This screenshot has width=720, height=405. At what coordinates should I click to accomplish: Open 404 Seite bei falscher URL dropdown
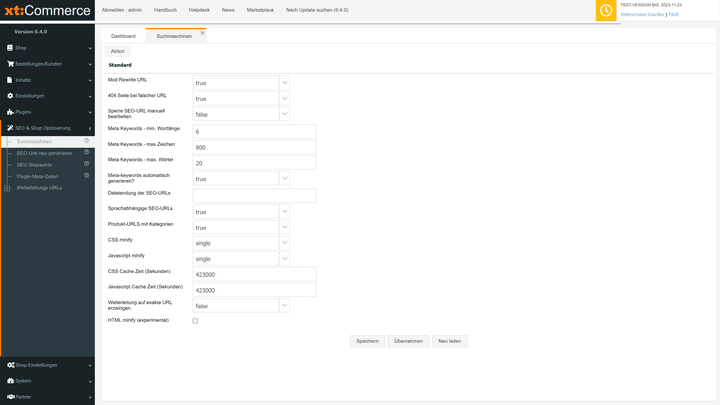pos(284,98)
